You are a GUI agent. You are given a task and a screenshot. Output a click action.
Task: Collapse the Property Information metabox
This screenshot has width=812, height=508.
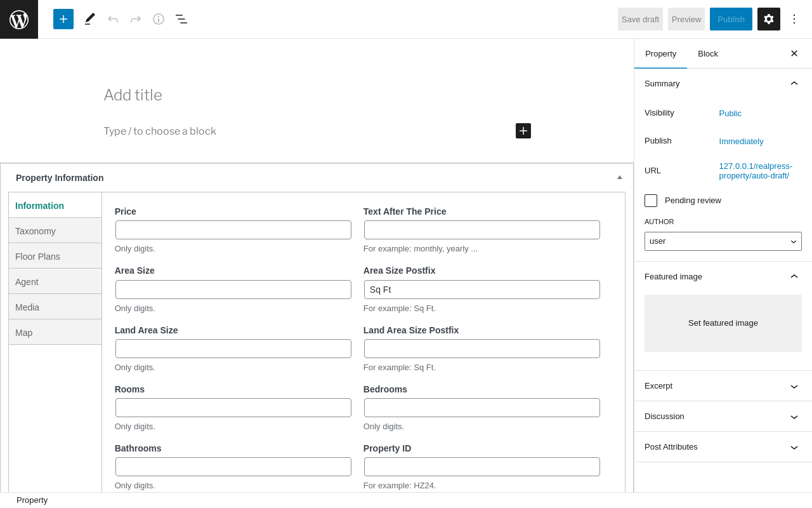(620, 177)
